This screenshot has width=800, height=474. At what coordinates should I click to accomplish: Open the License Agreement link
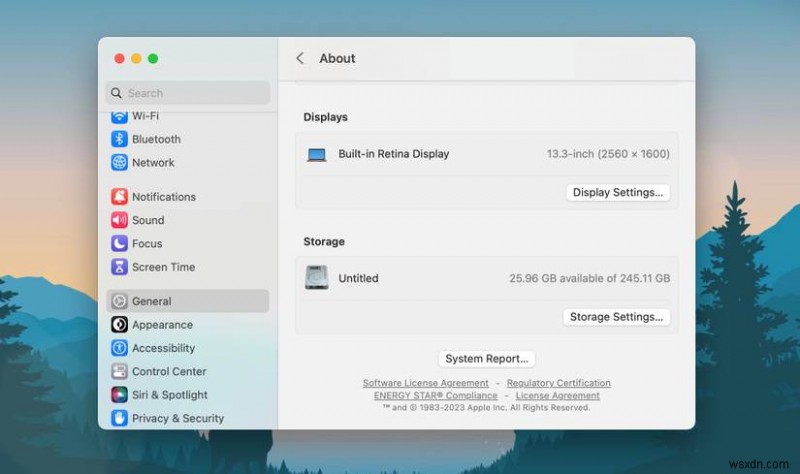tap(558, 395)
